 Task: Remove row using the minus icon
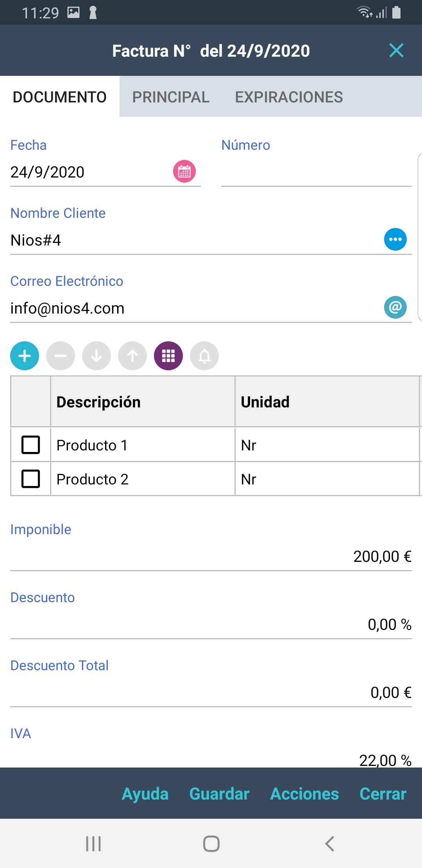pos(61,356)
